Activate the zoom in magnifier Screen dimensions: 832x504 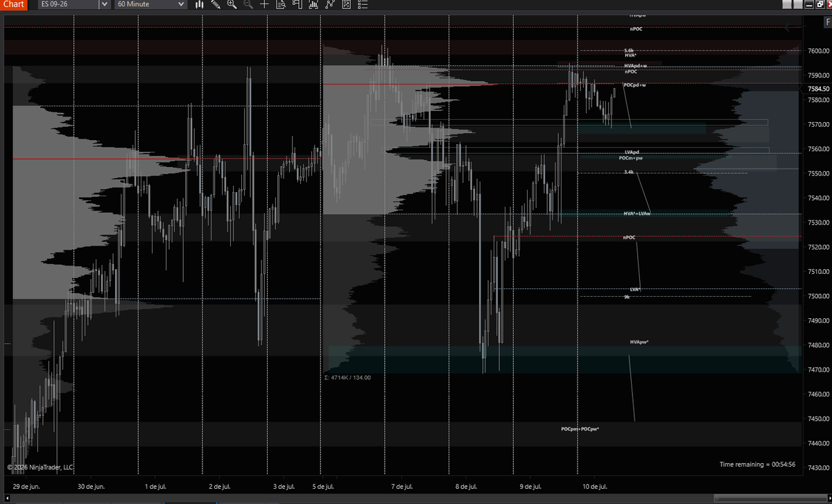pyautogui.click(x=232, y=4)
